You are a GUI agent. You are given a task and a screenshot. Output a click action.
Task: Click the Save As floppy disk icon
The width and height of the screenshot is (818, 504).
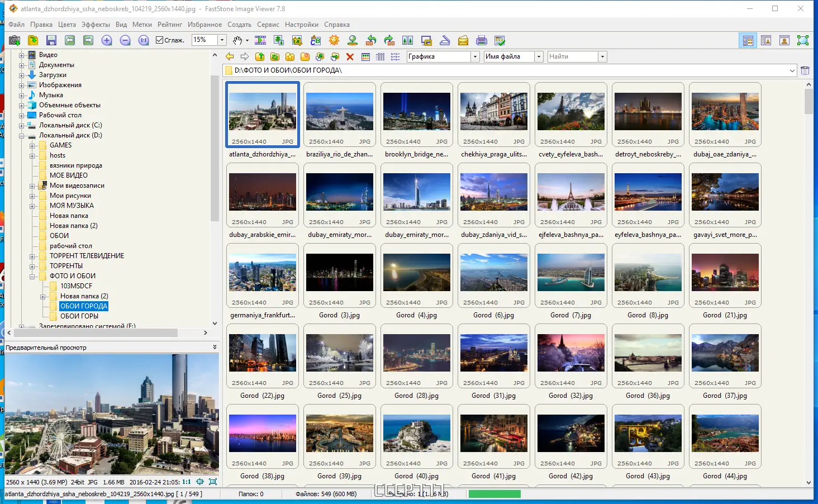[51, 40]
